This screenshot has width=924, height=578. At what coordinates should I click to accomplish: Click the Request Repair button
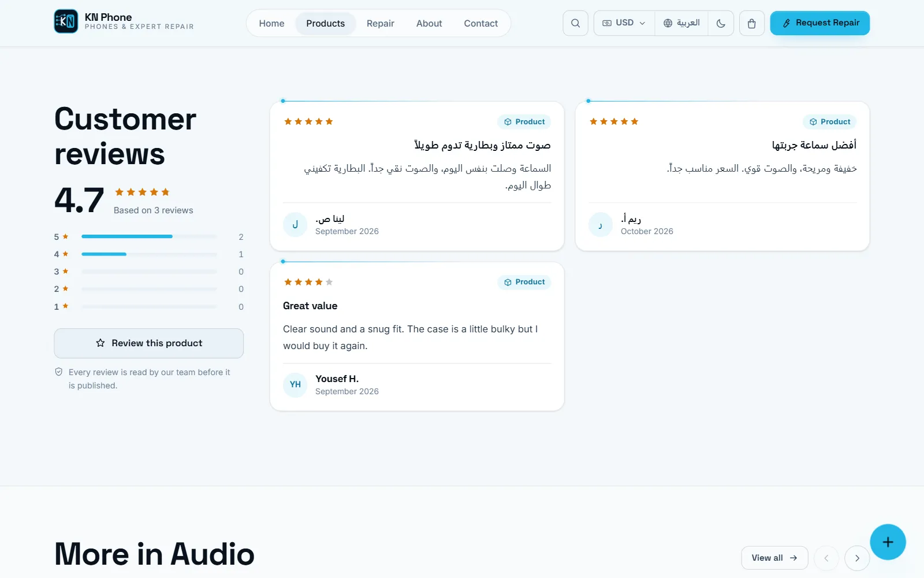point(820,23)
